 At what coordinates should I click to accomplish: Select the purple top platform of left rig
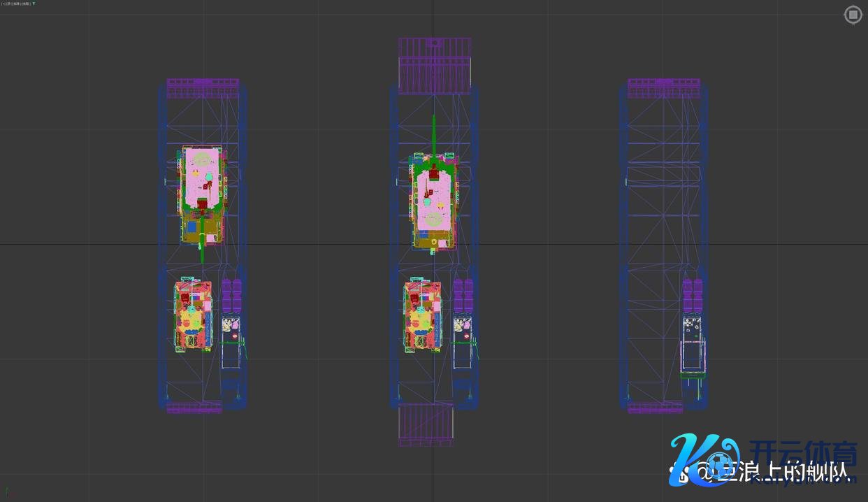[203, 87]
